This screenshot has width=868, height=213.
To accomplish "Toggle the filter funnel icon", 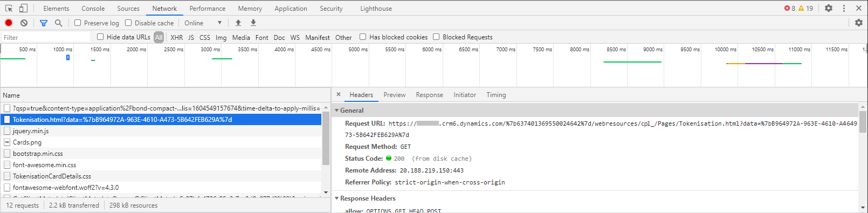I will [44, 23].
